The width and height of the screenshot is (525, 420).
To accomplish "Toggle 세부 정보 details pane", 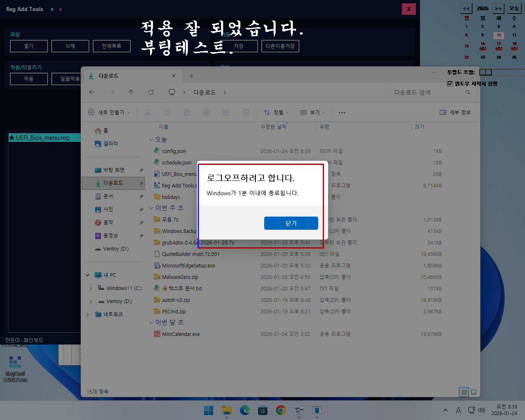I will [x=455, y=112].
